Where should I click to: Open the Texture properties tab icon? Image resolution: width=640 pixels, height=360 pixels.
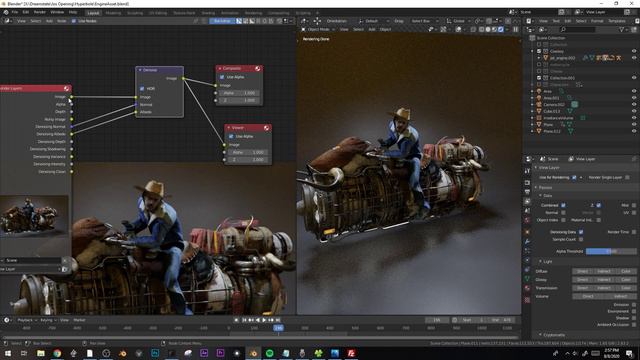coord(527,300)
